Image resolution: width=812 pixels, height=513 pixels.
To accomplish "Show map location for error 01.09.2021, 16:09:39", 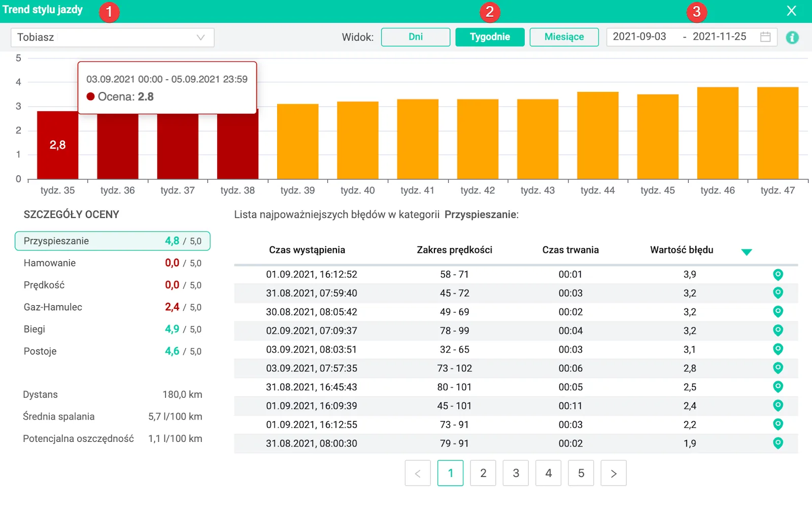I will pos(778,406).
